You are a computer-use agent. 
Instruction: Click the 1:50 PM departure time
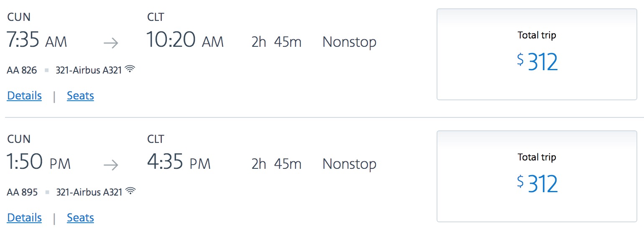click(38, 163)
